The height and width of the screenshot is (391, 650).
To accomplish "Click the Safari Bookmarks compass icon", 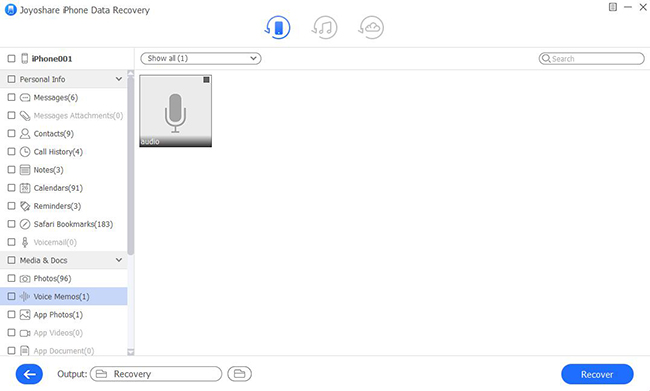I will (25, 224).
